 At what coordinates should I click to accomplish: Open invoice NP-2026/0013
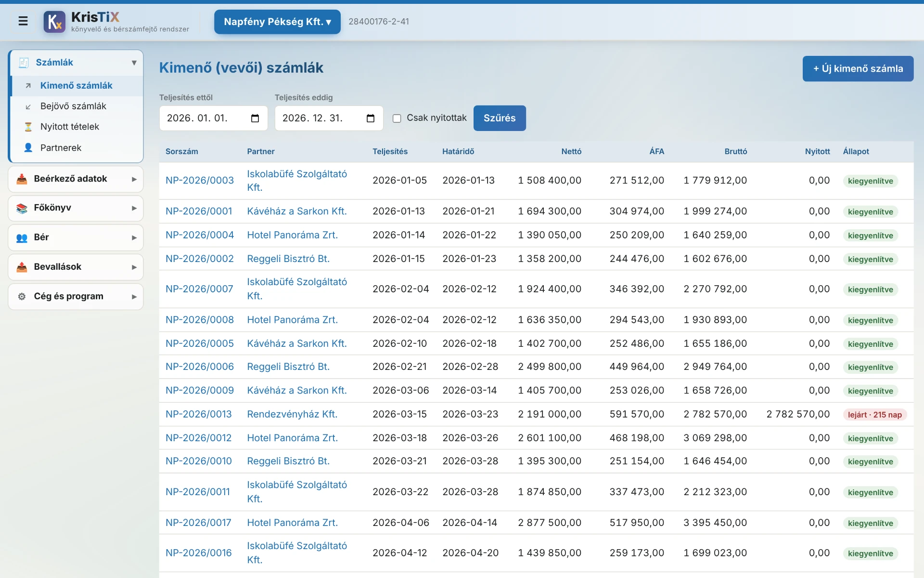(198, 414)
